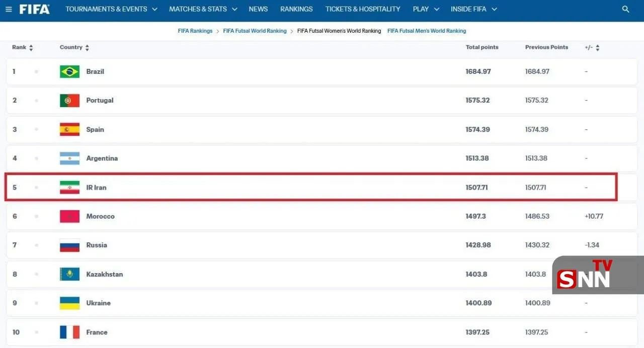Click the Russia country name
644x348 pixels.
click(97, 245)
